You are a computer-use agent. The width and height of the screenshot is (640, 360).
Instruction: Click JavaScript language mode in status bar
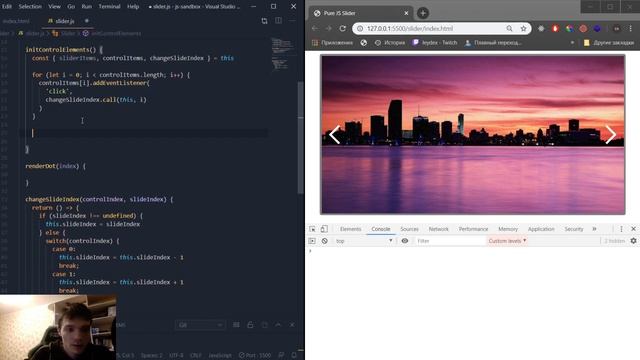pos(220,356)
